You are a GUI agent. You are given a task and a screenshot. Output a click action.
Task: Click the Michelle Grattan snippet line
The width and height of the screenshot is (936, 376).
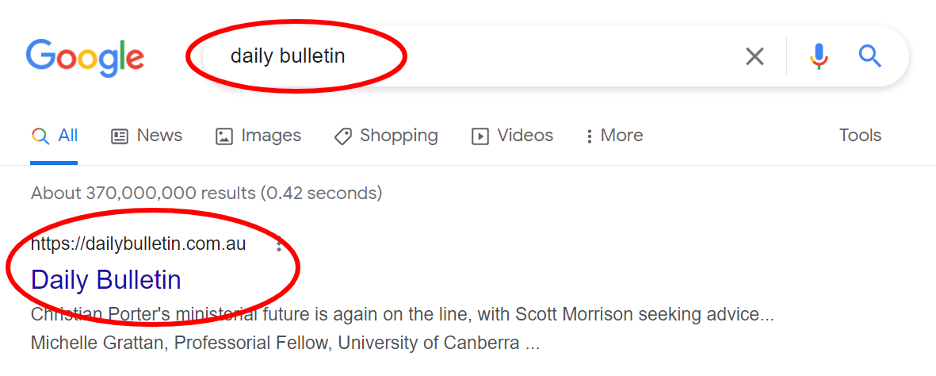click(285, 344)
